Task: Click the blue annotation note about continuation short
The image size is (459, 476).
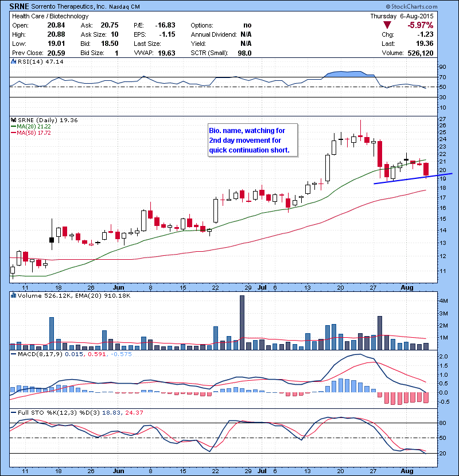Action: pos(252,140)
